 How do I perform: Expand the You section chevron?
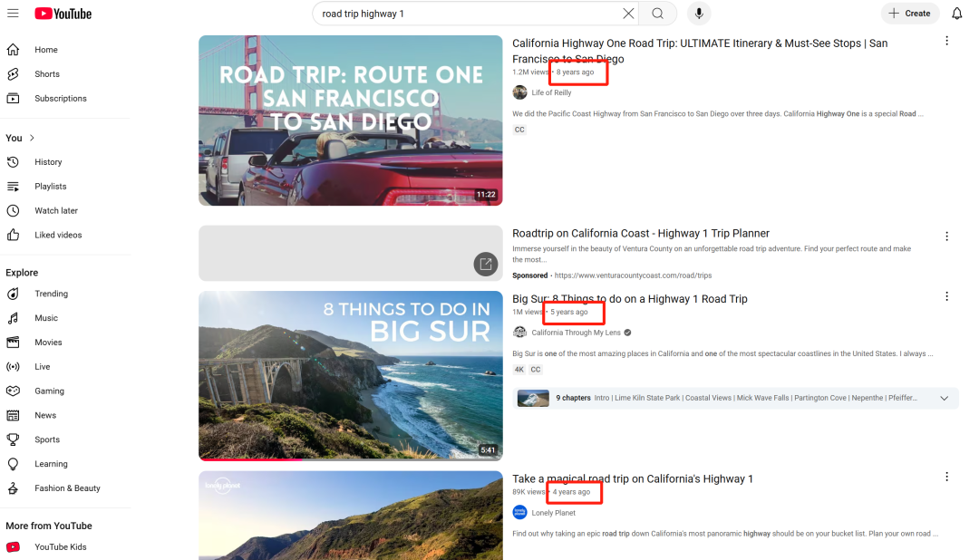(33, 138)
